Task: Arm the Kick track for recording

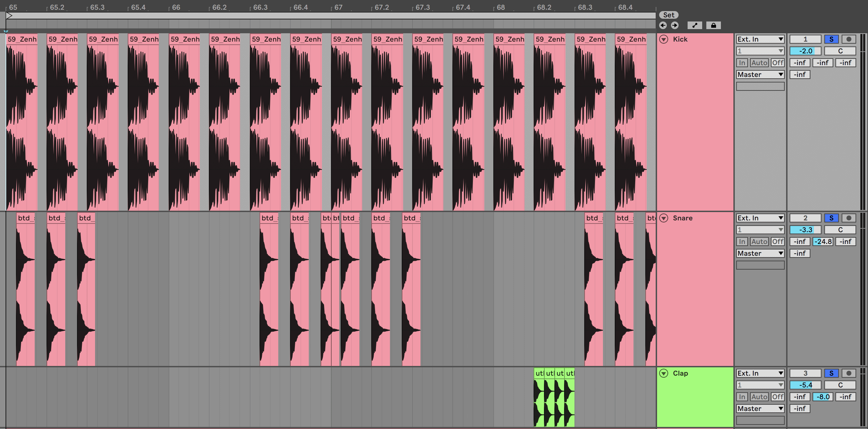Action: coord(849,39)
